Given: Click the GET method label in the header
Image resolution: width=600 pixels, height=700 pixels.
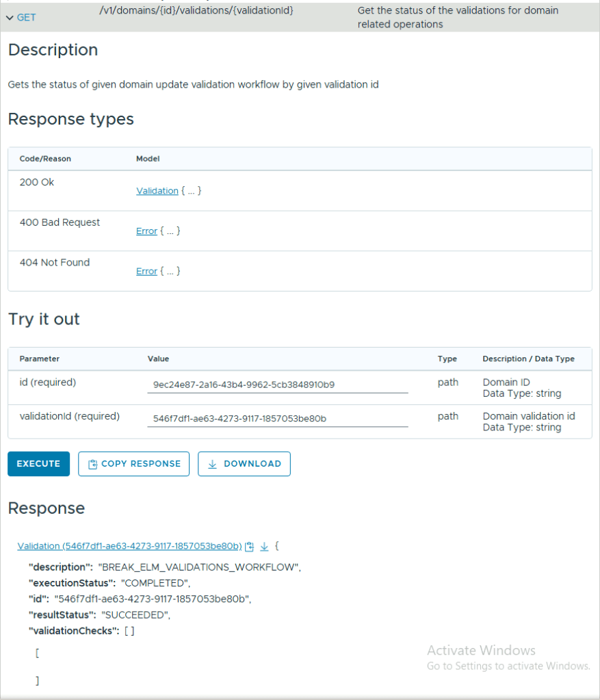Looking at the screenshot, I should (x=26, y=18).
